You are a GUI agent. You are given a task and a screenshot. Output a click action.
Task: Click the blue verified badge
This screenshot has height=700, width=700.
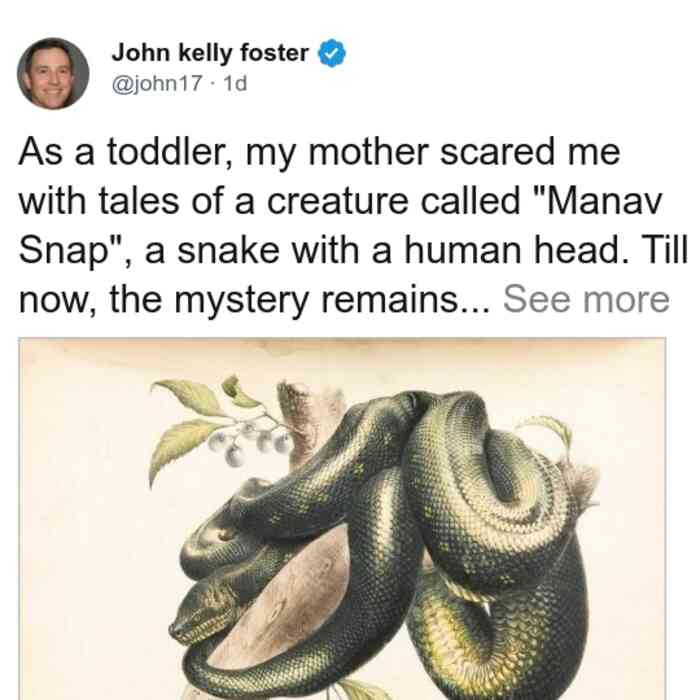click(x=332, y=53)
